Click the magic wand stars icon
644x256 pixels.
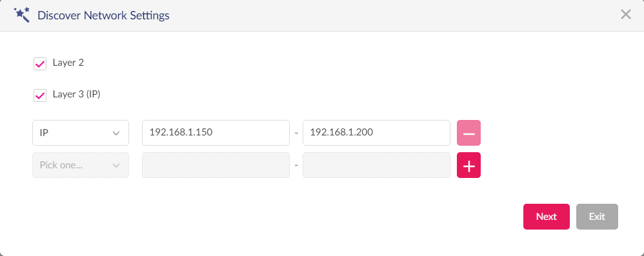tap(22, 15)
